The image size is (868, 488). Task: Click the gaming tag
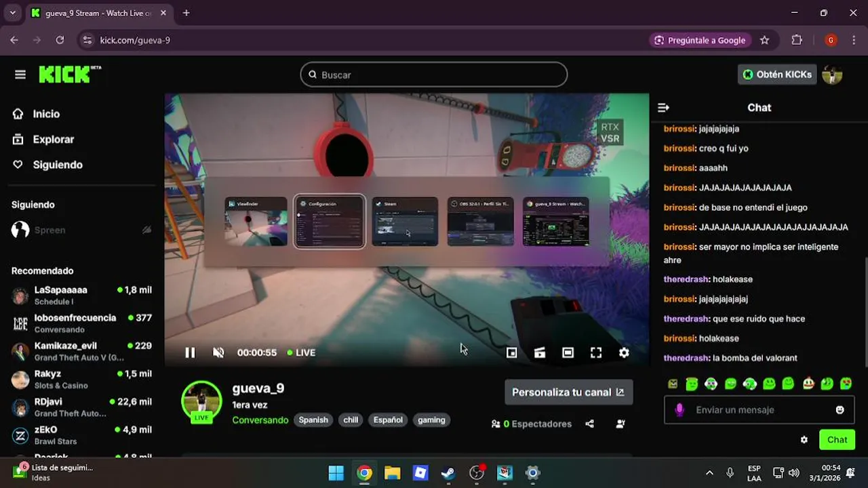[431, 420]
